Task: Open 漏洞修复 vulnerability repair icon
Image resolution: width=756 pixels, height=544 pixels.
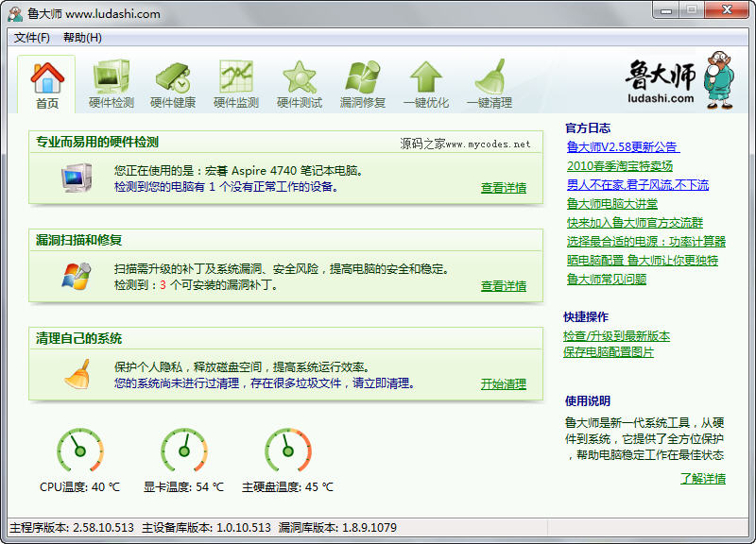Action: 363,76
